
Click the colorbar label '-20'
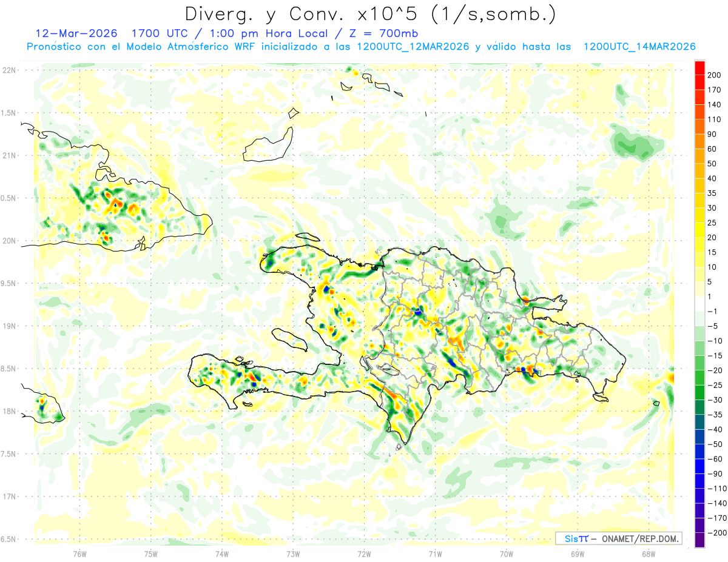pos(715,370)
